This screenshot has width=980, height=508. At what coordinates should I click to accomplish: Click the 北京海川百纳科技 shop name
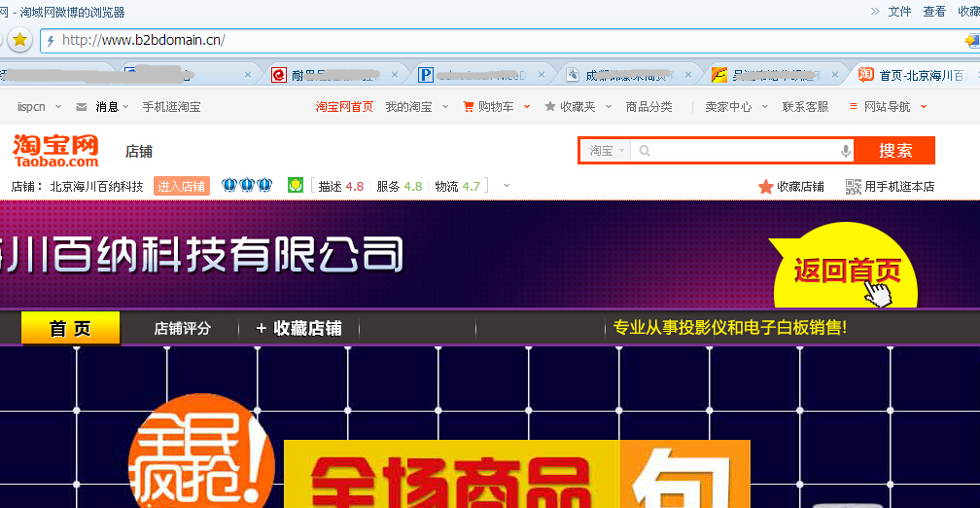click(x=97, y=187)
